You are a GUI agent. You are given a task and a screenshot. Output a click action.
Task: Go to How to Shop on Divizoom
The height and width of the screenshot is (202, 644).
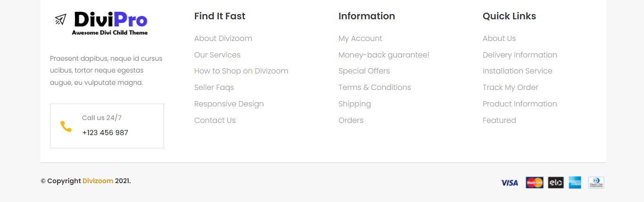tap(241, 71)
